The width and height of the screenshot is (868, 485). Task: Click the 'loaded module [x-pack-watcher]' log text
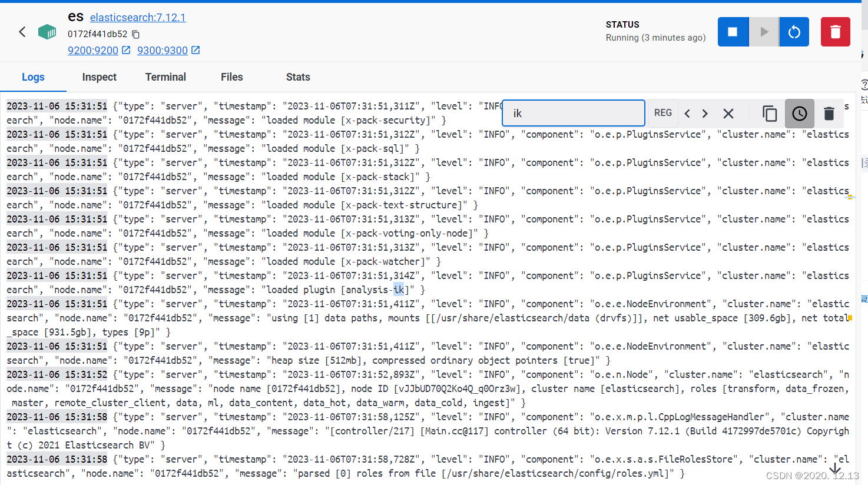pyautogui.click(x=346, y=261)
